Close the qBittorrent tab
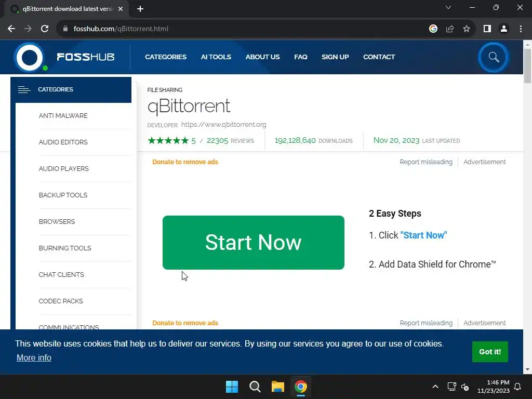The height and width of the screenshot is (399, 532). [x=121, y=9]
